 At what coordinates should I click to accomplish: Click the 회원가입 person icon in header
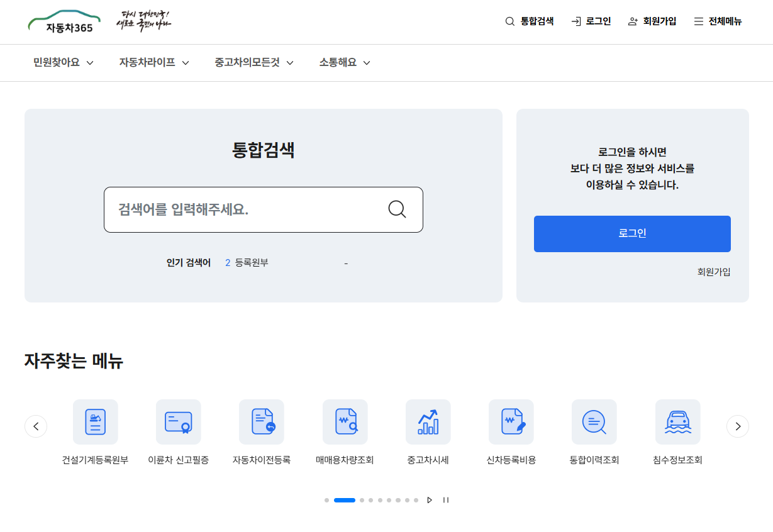(633, 21)
